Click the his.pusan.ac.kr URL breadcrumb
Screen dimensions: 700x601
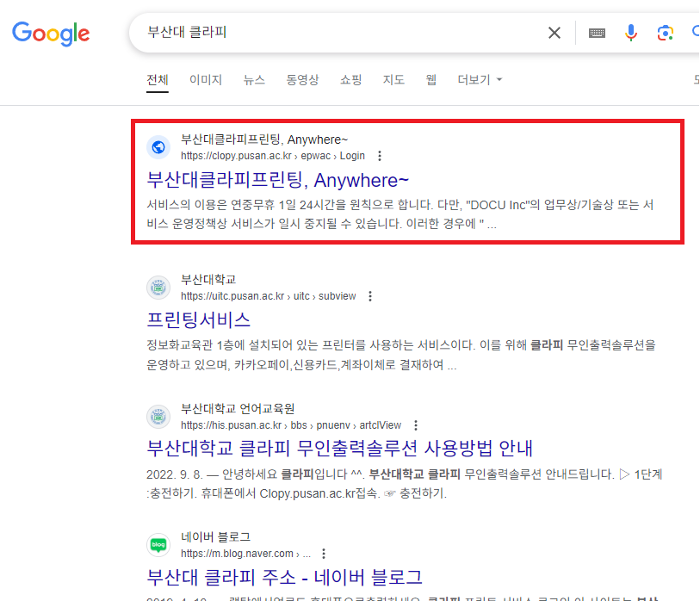[291, 425]
